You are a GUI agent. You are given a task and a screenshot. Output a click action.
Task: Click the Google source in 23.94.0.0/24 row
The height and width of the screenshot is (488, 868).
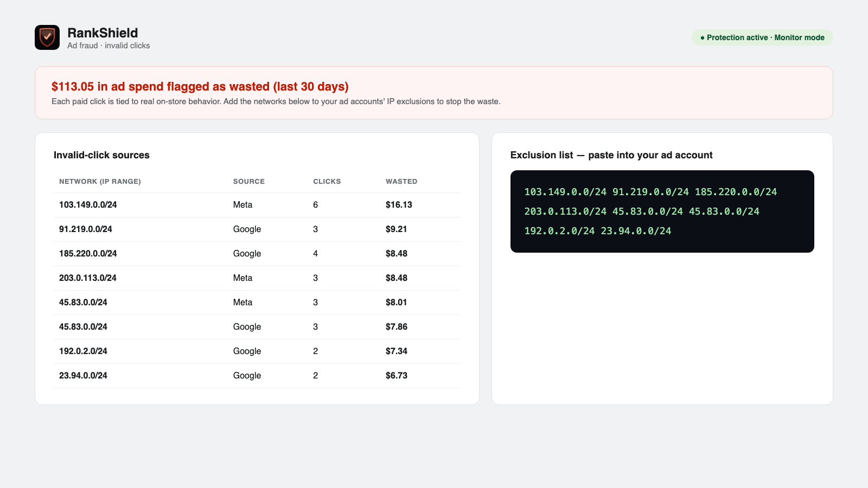(x=247, y=376)
